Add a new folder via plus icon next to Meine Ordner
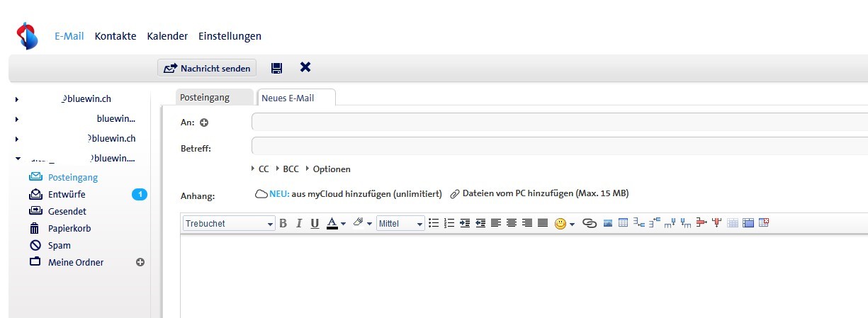 click(x=140, y=262)
